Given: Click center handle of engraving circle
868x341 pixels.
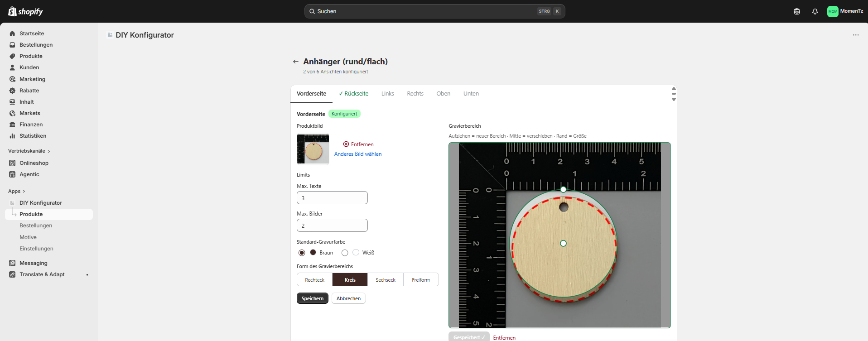Looking at the screenshot, I should 563,243.
